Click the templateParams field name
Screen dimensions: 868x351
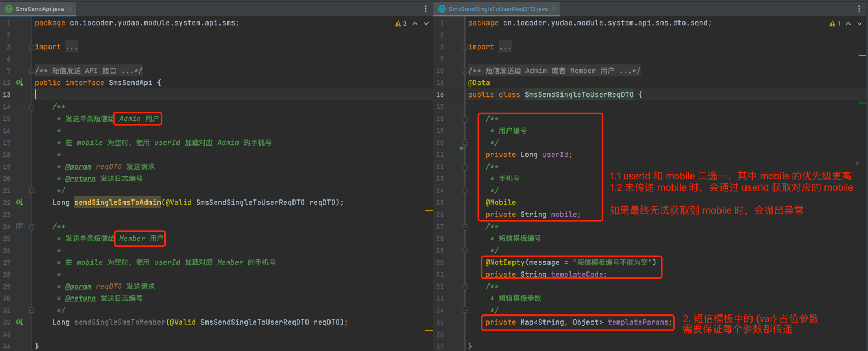(638, 323)
